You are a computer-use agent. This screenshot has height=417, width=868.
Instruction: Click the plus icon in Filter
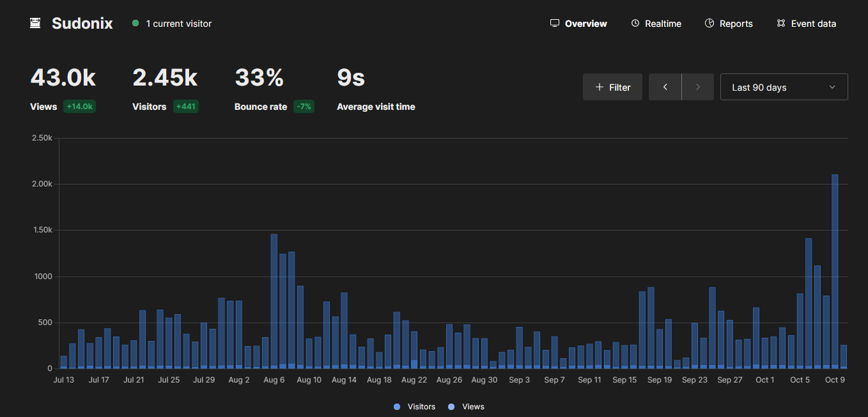599,87
